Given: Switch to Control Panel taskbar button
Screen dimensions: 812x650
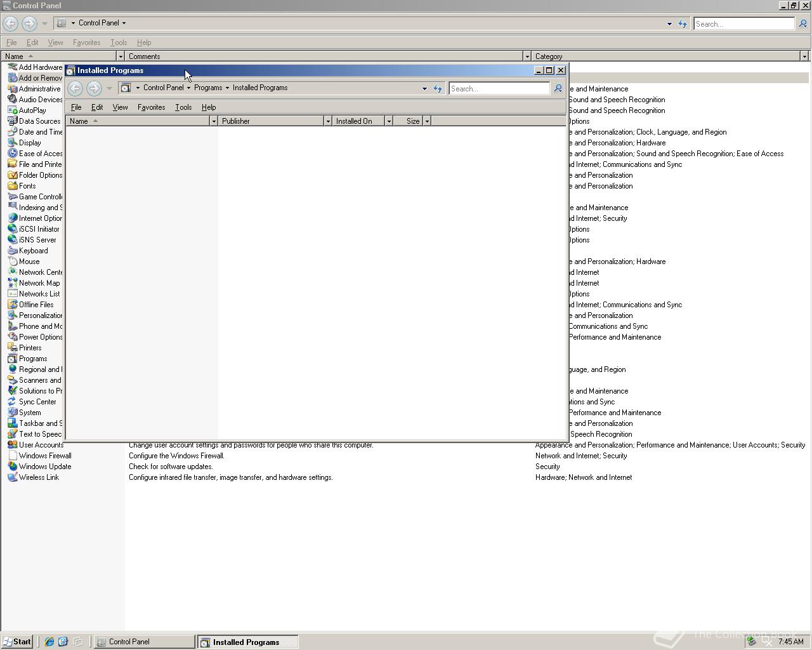Looking at the screenshot, I should pos(145,642).
